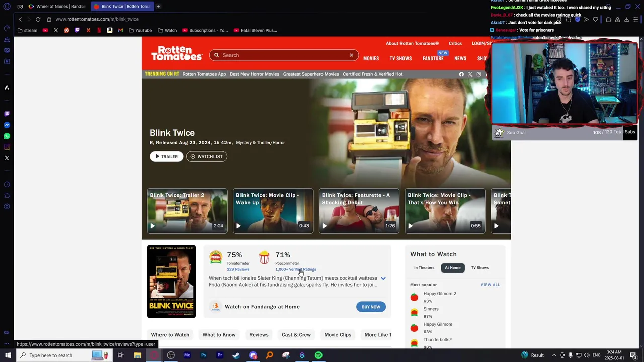Open browser history clock icon in sidebar
Viewport: 644px width, 362px height.
[7, 184]
